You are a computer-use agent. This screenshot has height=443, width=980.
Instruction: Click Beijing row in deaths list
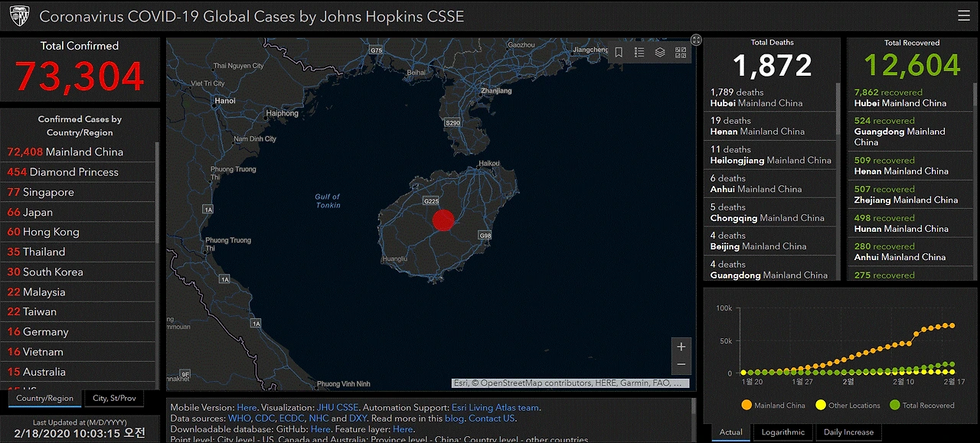[x=771, y=241]
